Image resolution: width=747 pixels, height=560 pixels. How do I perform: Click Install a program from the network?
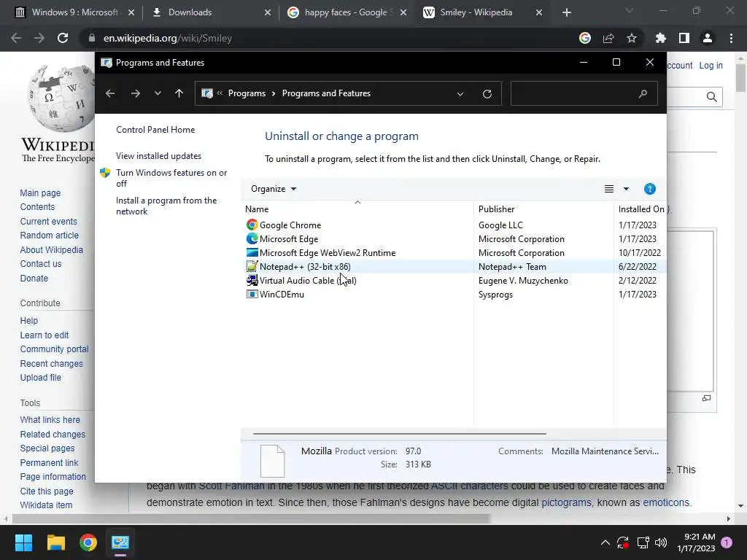(166, 206)
